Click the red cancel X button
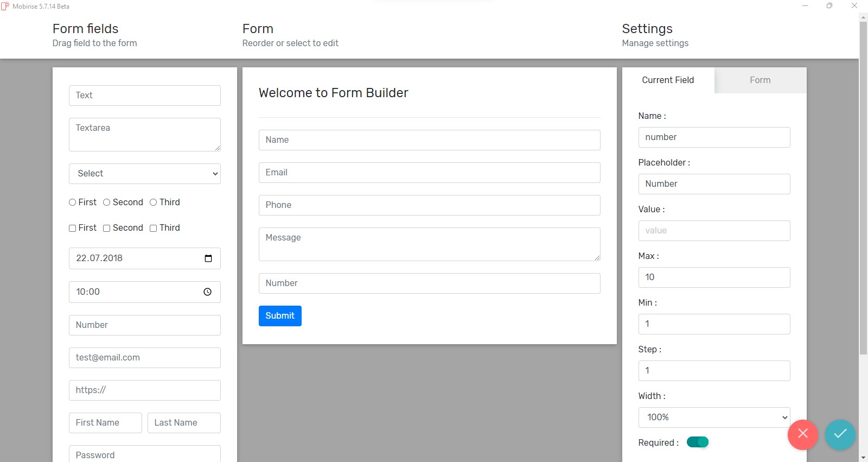Viewport: 868px width, 462px height. click(802, 434)
